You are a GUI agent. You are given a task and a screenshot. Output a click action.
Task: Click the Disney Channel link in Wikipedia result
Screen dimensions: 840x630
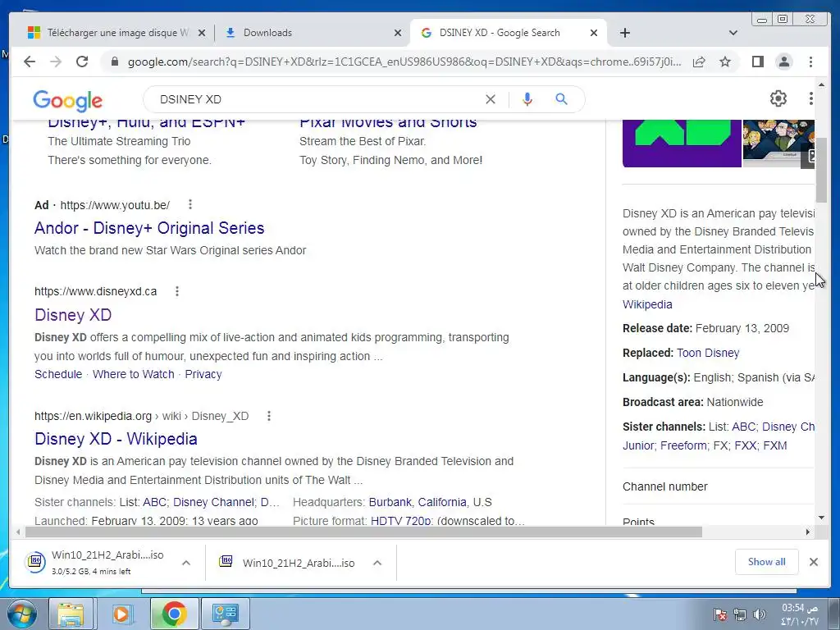pos(213,502)
